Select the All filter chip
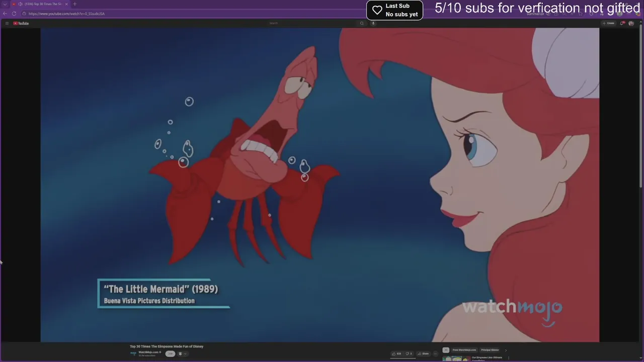The width and height of the screenshot is (644, 362). [x=445, y=350]
